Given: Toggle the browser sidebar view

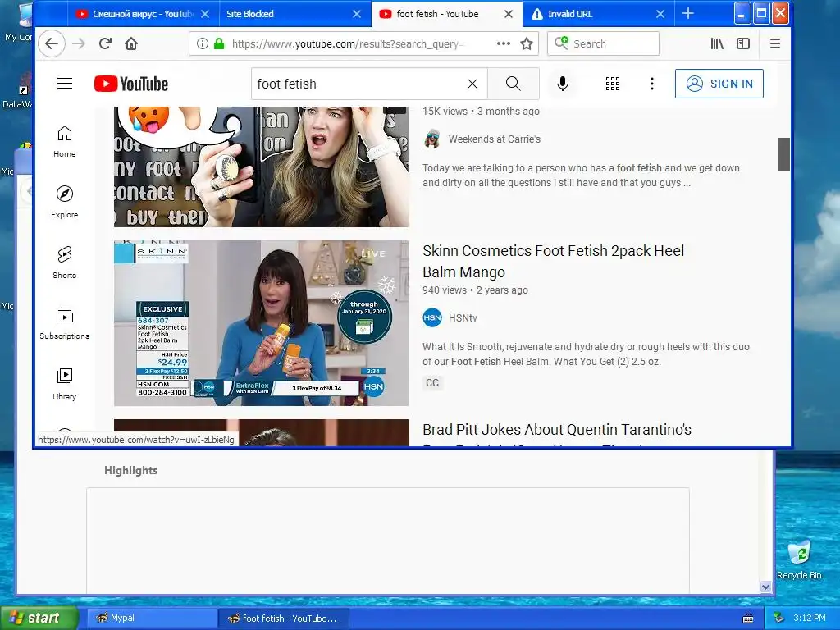Looking at the screenshot, I should coord(743,44).
